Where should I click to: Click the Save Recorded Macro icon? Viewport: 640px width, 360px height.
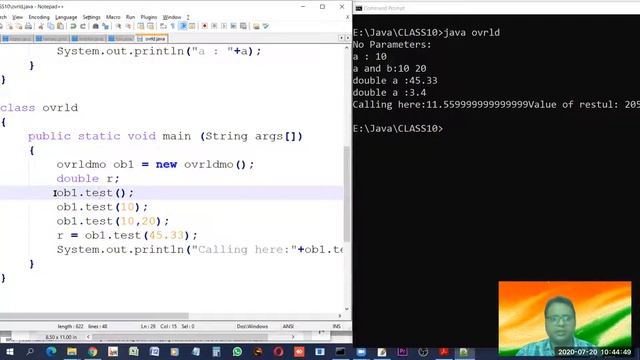point(243,26)
